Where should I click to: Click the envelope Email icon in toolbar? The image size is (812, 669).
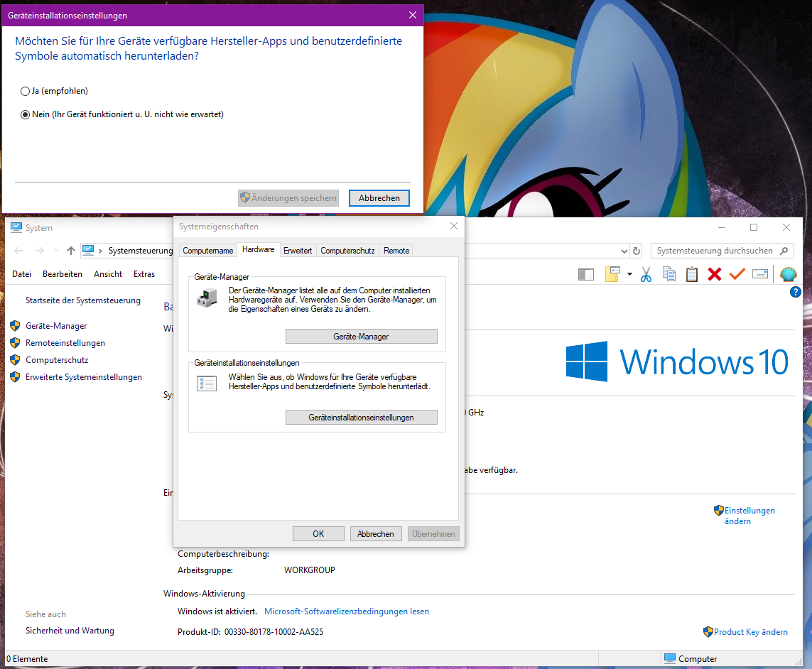(x=760, y=274)
